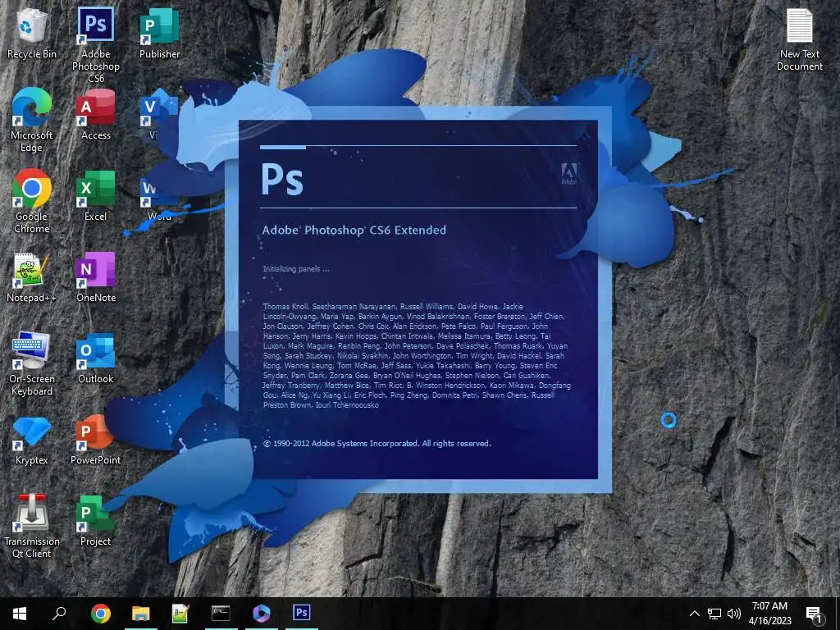Show hidden system tray icons

(x=694, y=614)
